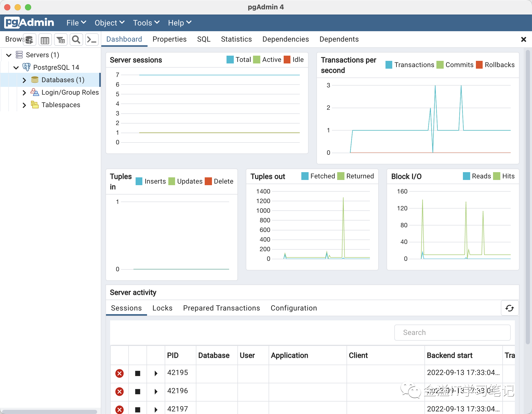532x414 pixels.
Task: Open the Statistics tab
Action: coord(236,39)
